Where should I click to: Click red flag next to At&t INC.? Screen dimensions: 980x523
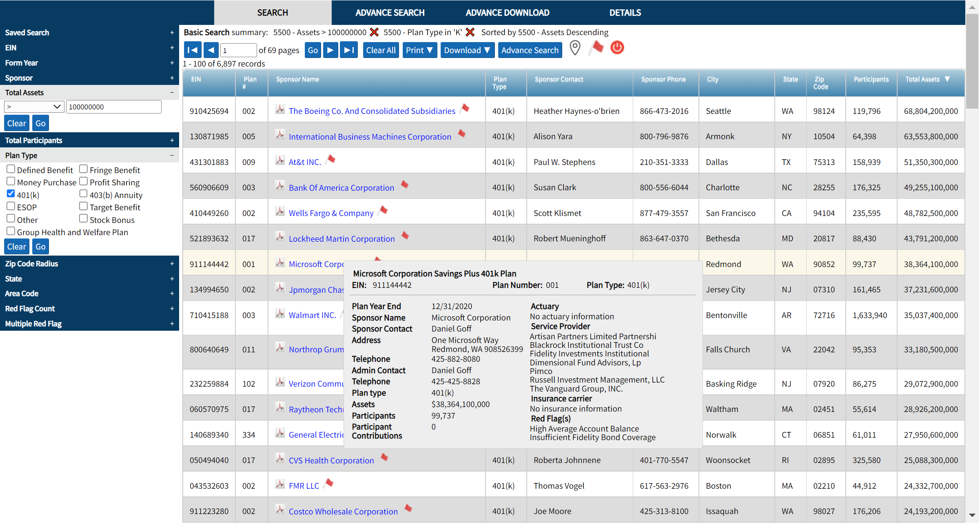tap(330, 159)
